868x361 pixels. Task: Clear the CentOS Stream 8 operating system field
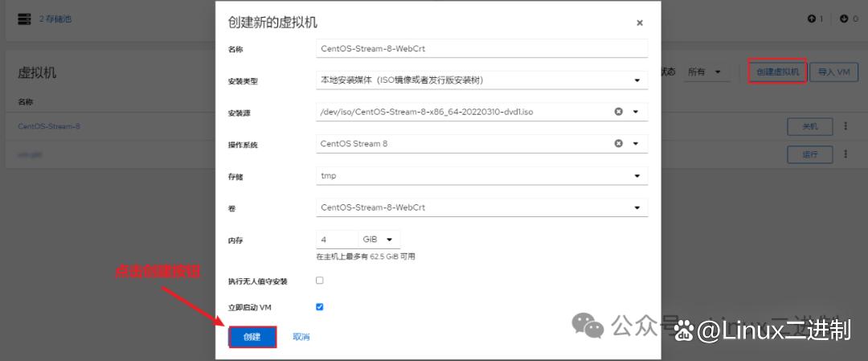pyautogui.click(x=619, y=143)
